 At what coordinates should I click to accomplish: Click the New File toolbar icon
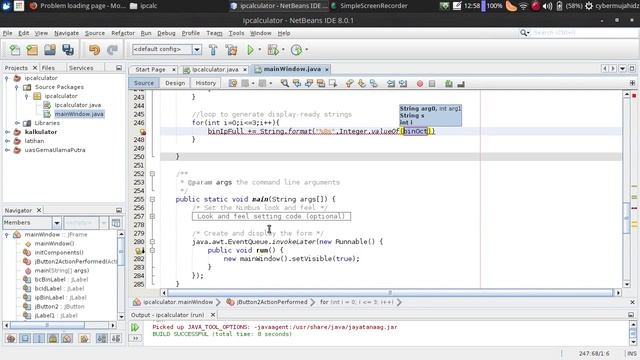point(15,50)
